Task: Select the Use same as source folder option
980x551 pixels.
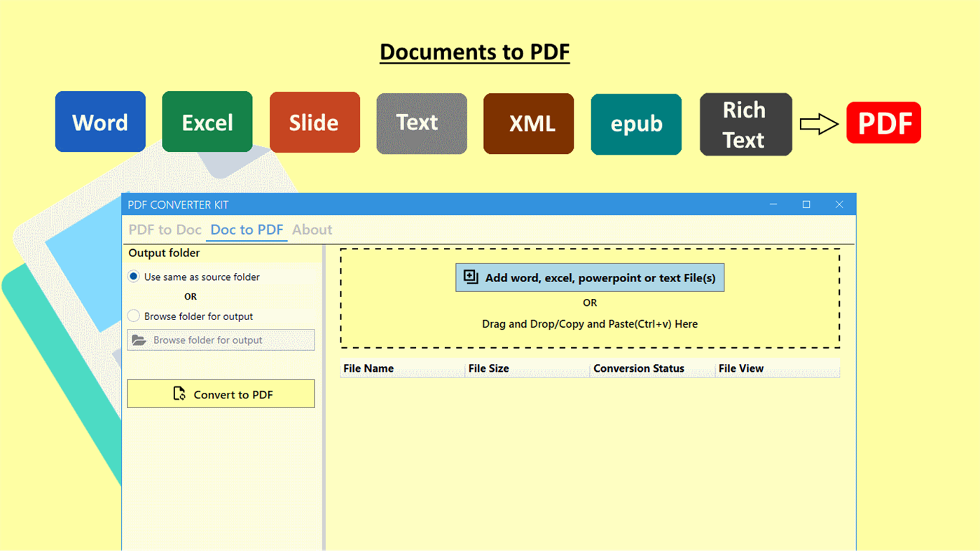Action: (133, 276)
